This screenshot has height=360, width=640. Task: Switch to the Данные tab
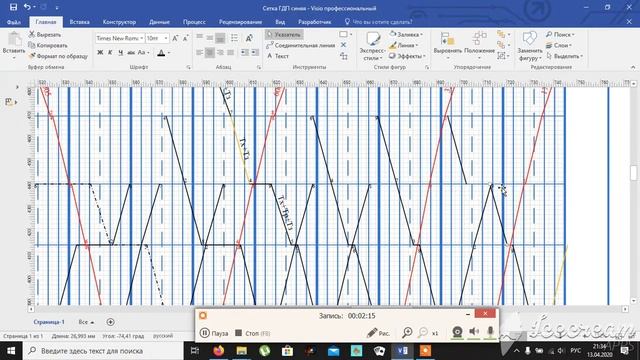click(159, 22)
